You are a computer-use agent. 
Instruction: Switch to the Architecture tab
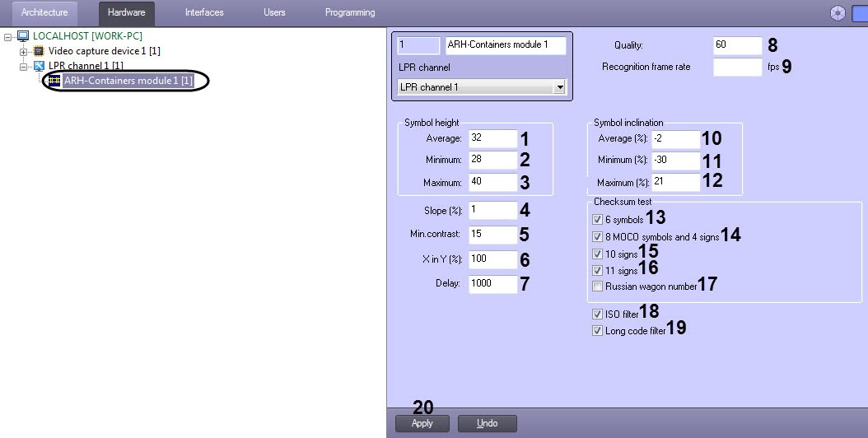point(44,12)
